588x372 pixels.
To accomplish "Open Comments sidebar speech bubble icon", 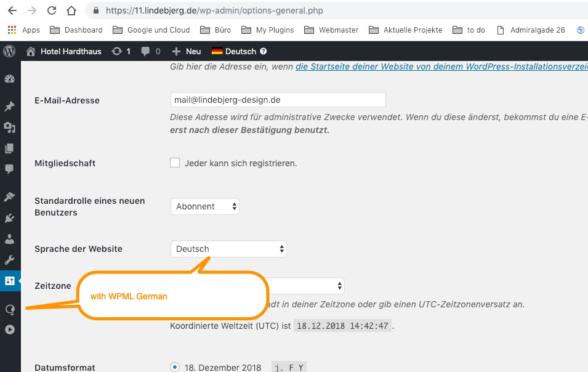I will [9, 169].
